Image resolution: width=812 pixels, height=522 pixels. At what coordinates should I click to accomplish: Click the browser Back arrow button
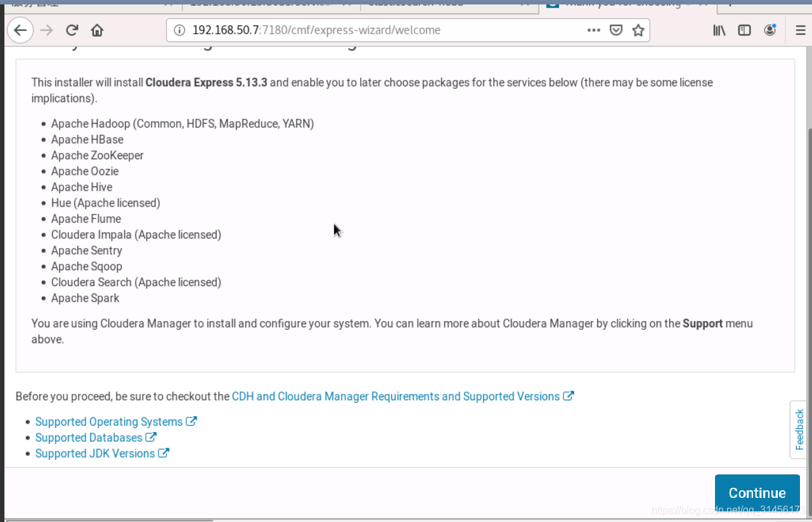[20, 30]
